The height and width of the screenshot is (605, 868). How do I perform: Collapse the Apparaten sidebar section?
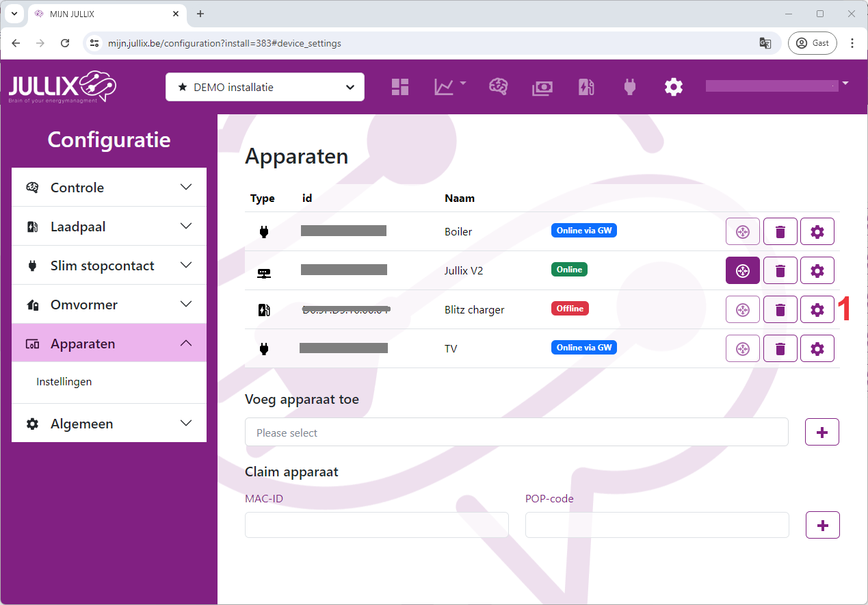(x=109, y=344)
